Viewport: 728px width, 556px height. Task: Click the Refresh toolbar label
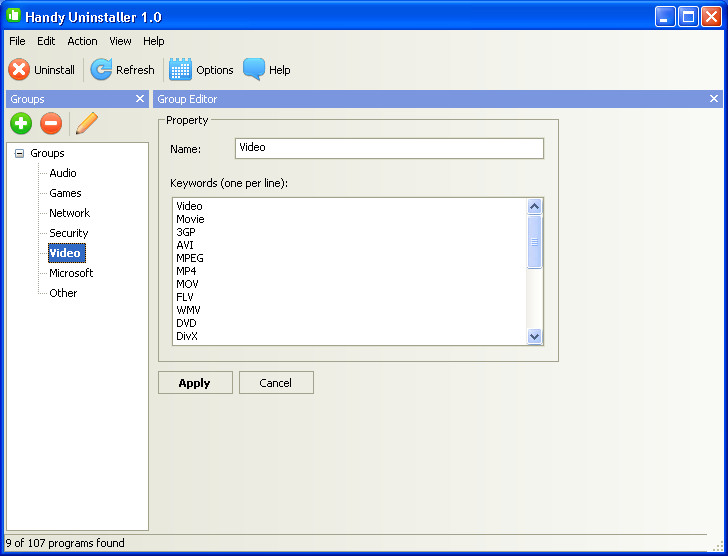coord(135,70)
